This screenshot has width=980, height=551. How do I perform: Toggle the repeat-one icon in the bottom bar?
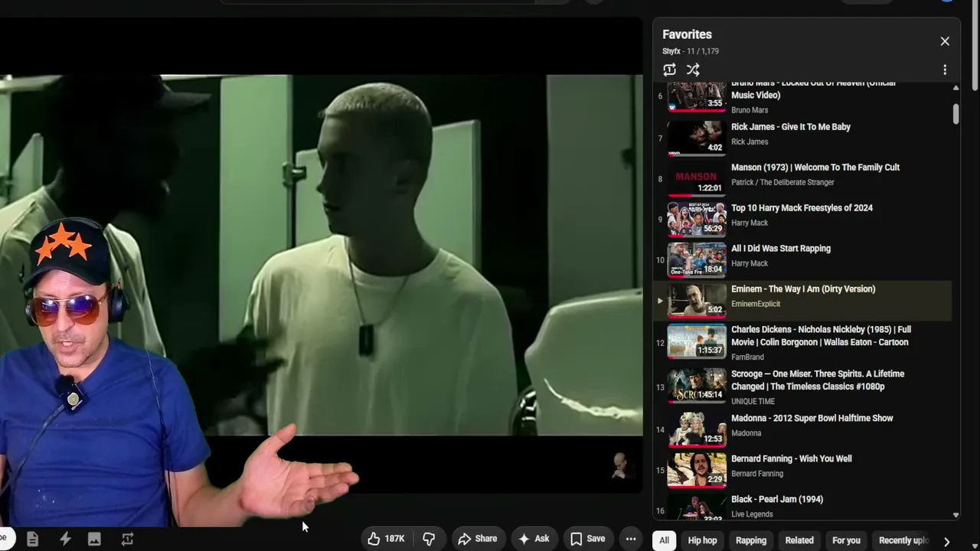point(127,540)
